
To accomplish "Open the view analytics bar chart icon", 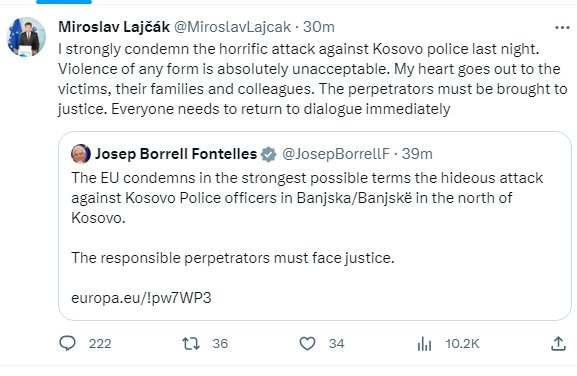I will pos(424,344).
